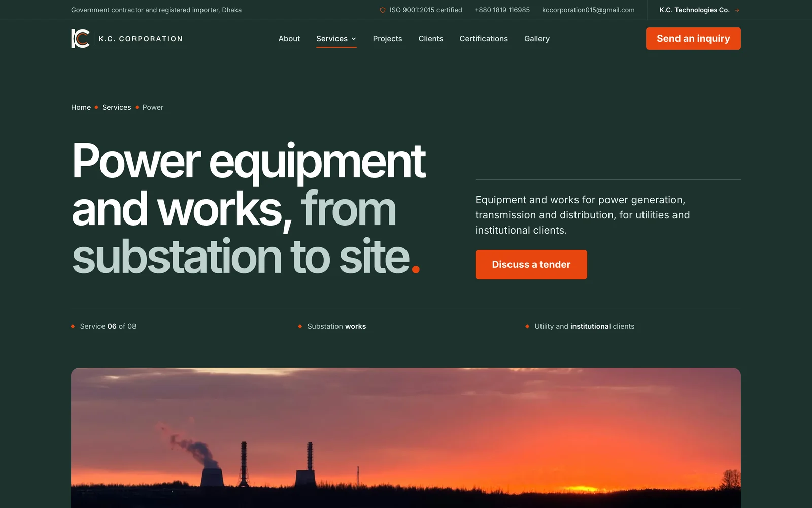
Task: Click the K.C. Corporation logo icon
Action: point(80,39)
